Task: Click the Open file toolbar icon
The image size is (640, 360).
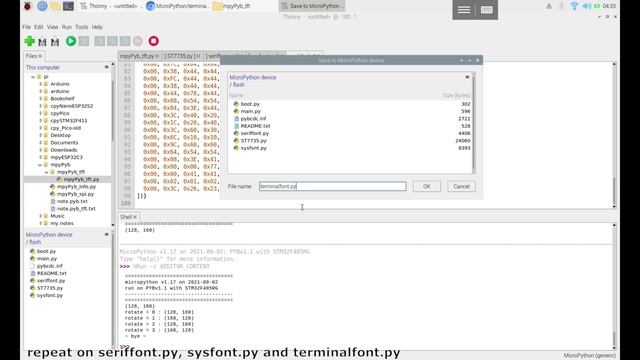Action: (42, 41)
